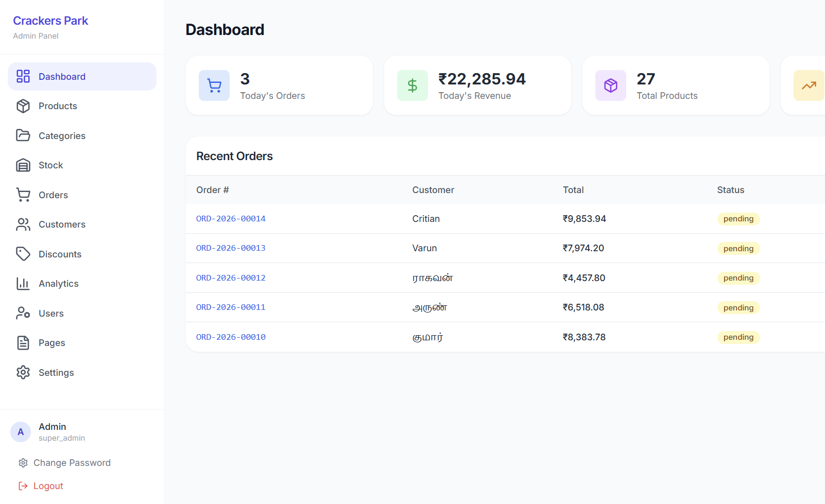825x504 pixels.
Task: Open order ORD-2026-00013
Action: tap(231, 248)
